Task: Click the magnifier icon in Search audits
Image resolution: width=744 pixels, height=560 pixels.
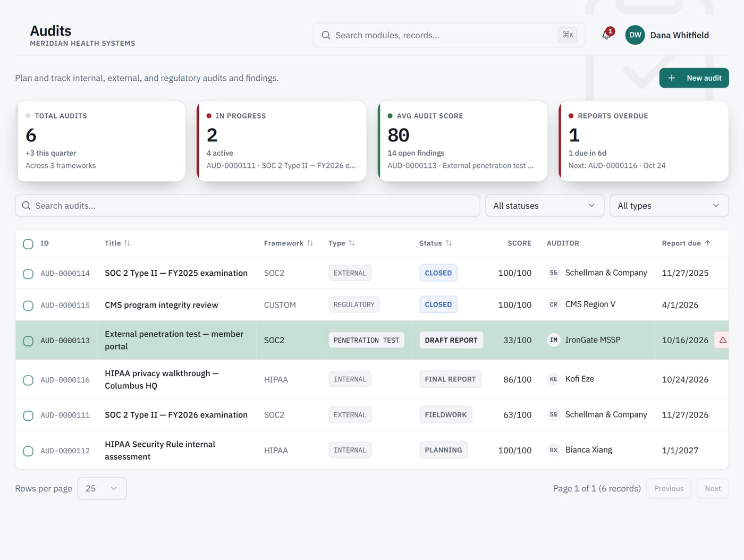Action: tap(26, 206)
